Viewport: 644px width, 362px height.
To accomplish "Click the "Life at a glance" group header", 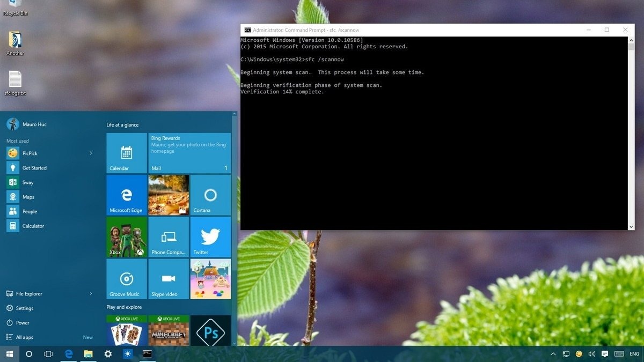I will 122,125.
